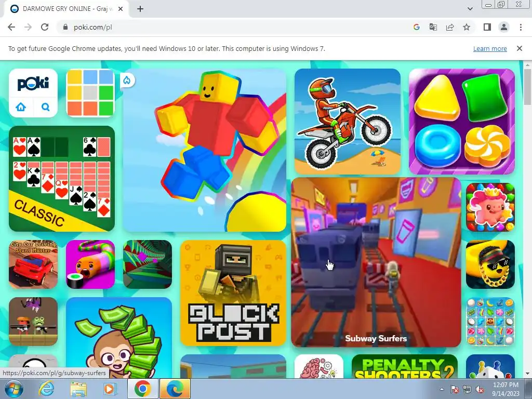This screenshot has height=399, width=532.
Task: Open Windows Explorer folder in taskbar
Action: (x=78, y=389)
